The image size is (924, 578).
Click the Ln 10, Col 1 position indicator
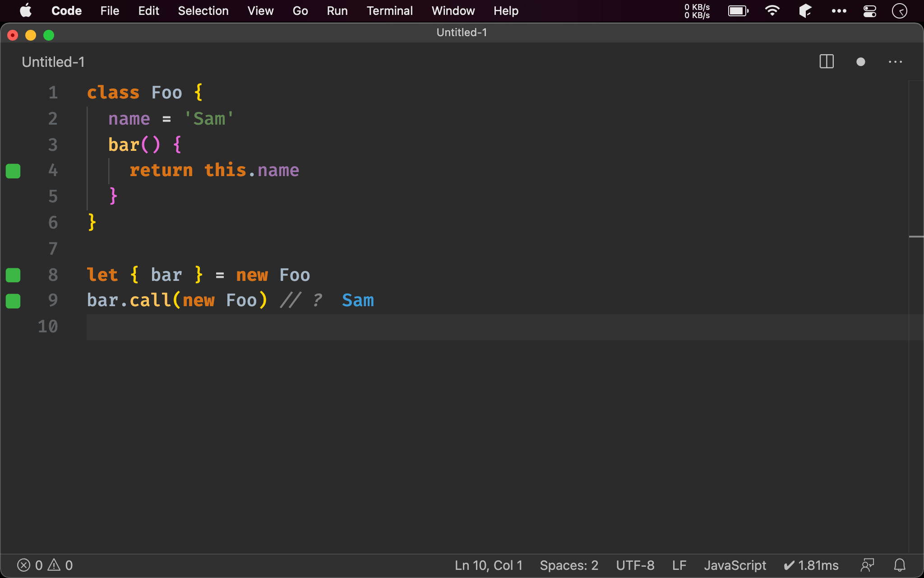(x=488, y=565)
